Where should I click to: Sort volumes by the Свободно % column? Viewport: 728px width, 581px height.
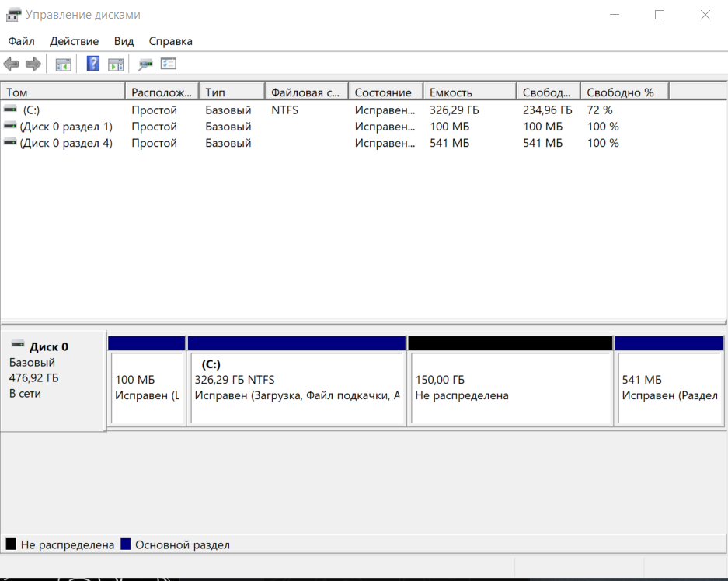coord(624,91)
